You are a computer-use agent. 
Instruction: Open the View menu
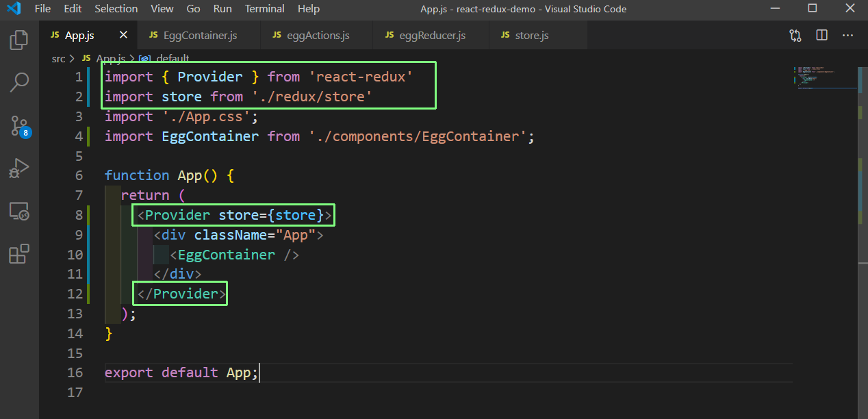coord(162,9)
